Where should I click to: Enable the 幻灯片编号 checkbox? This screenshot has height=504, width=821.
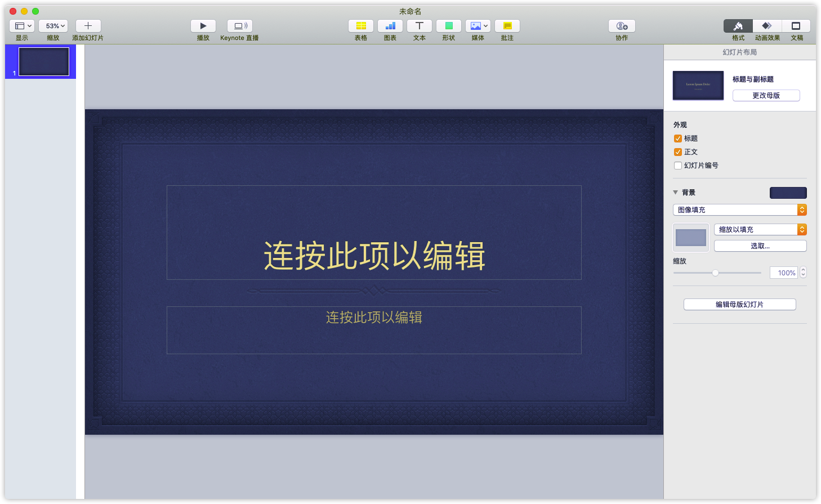pos(678,166)
